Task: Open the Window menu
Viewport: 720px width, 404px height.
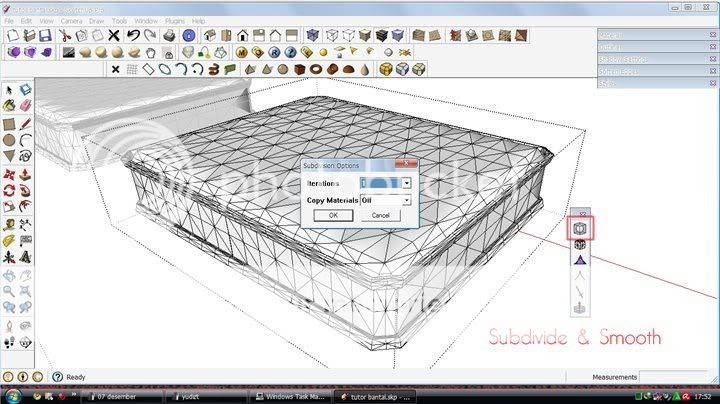Action: [x=146, y=21]
